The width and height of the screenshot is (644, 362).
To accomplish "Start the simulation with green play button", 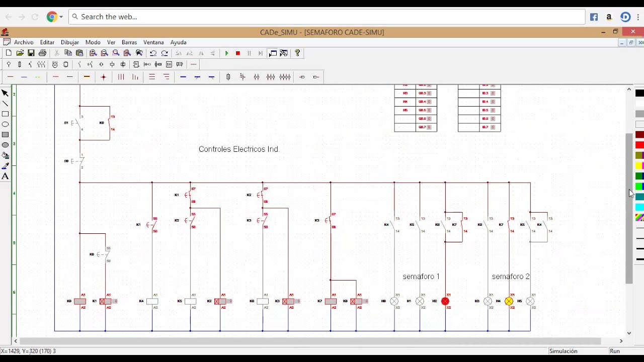I will tap(226, 53).
